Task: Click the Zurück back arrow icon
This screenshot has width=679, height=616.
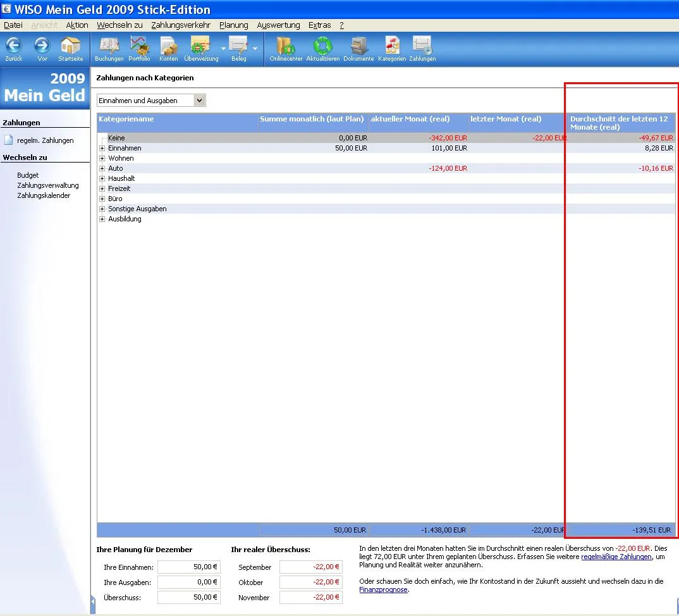Action: click(x=13, y=46)
